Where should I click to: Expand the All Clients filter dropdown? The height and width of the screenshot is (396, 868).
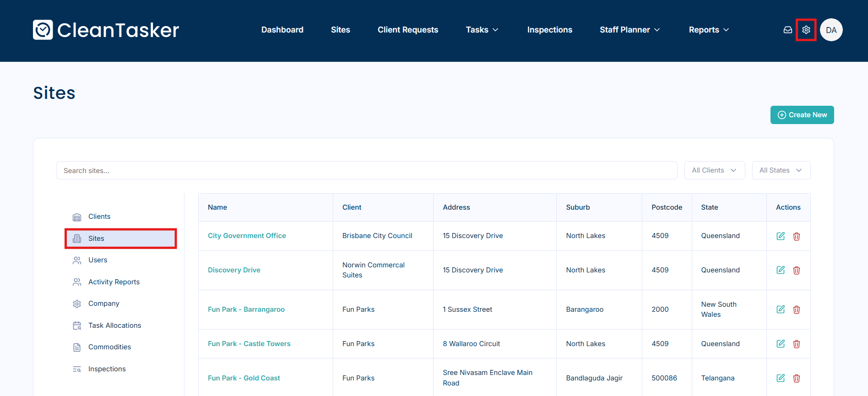click(x=714, y=170)
